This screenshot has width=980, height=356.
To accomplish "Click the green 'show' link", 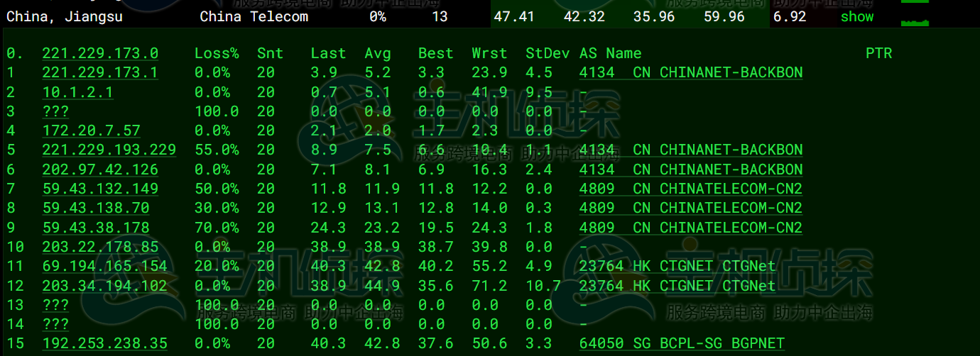I will click(x=857, y=16).
